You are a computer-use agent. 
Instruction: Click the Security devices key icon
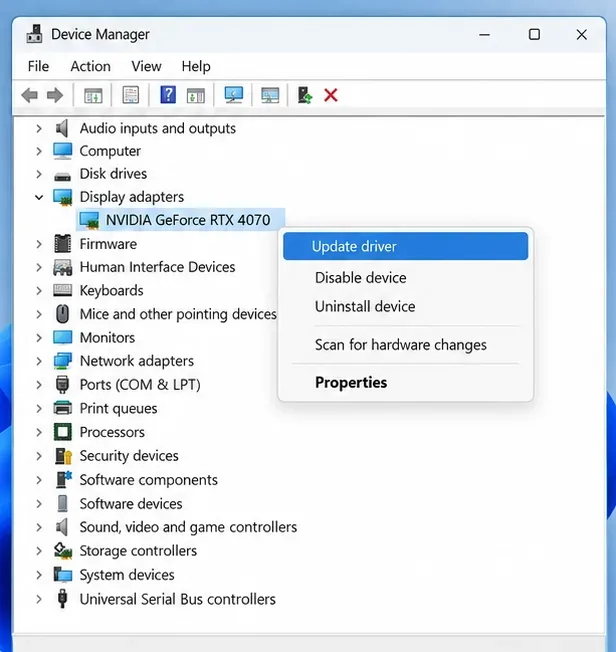[x=63, y=456]
